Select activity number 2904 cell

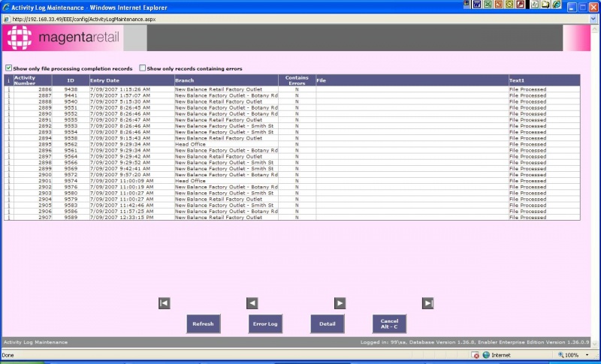click(x=33, y=199)
